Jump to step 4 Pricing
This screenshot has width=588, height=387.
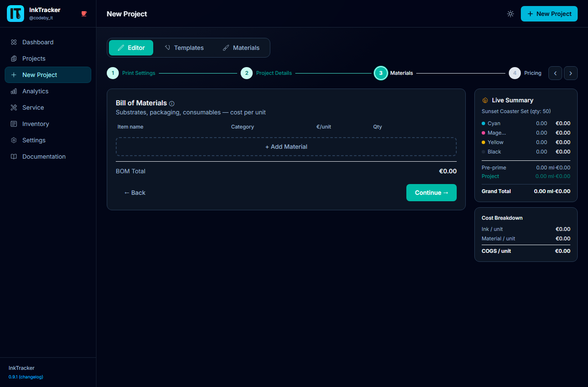tap(525, 73)
